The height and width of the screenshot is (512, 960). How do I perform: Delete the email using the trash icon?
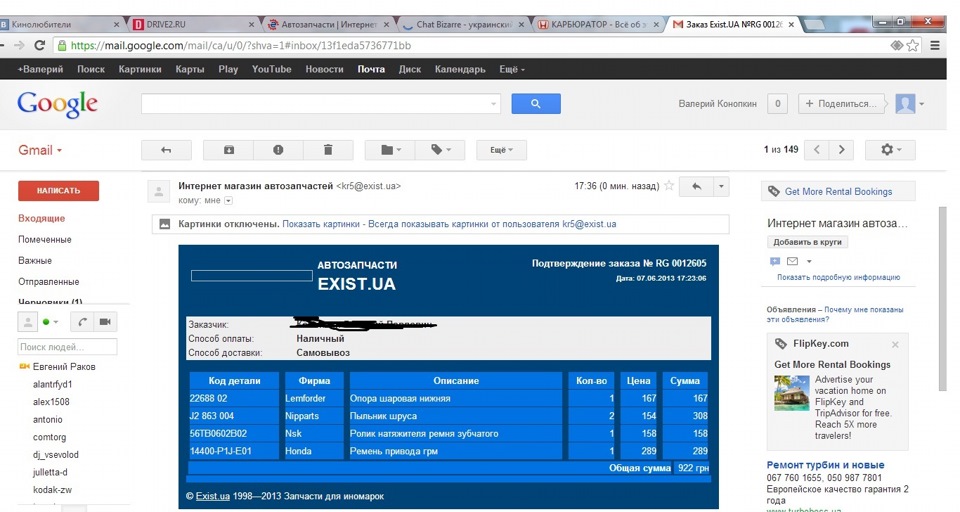click(328, 150)
